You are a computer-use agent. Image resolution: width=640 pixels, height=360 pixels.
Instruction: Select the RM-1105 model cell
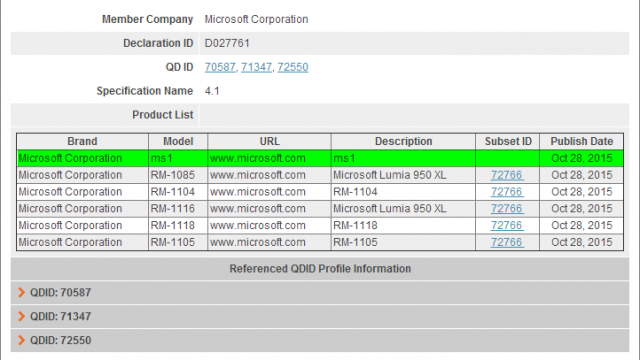178,242
